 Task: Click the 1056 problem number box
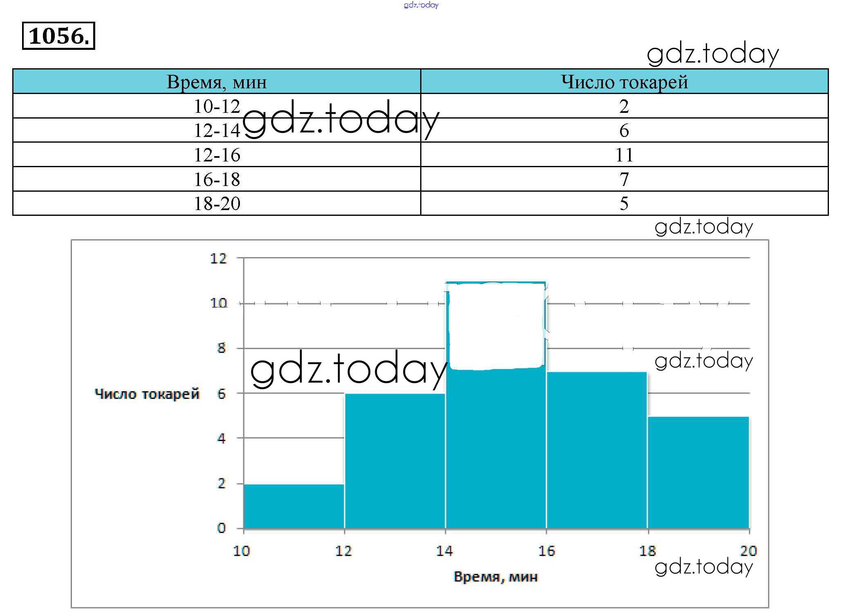point(58,36)
